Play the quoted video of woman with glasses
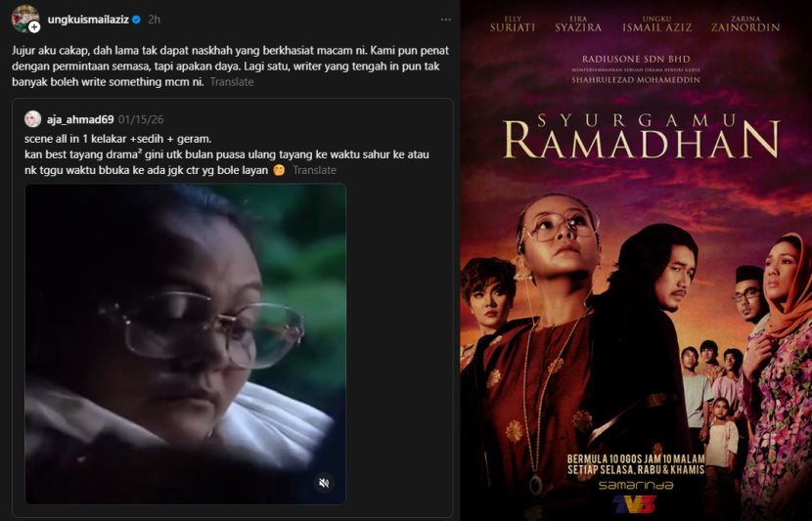The height and width of the screenshot is (521, 812). pyautogui.click(x=186, y=344)
